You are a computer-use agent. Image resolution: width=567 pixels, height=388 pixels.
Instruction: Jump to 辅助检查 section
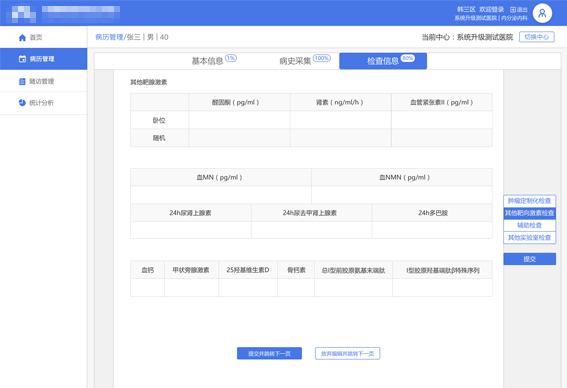point(529,225)
